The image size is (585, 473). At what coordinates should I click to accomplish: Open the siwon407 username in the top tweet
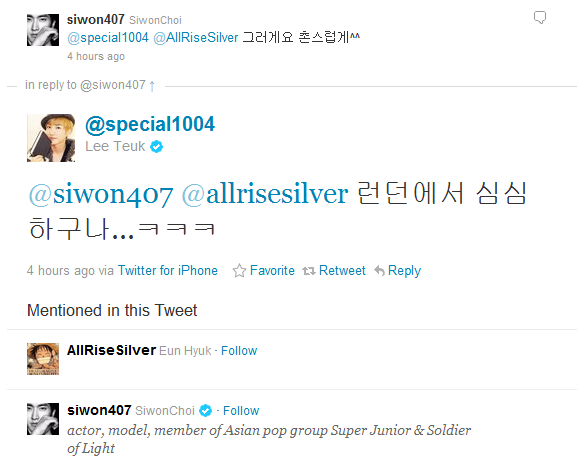[96, 19]
